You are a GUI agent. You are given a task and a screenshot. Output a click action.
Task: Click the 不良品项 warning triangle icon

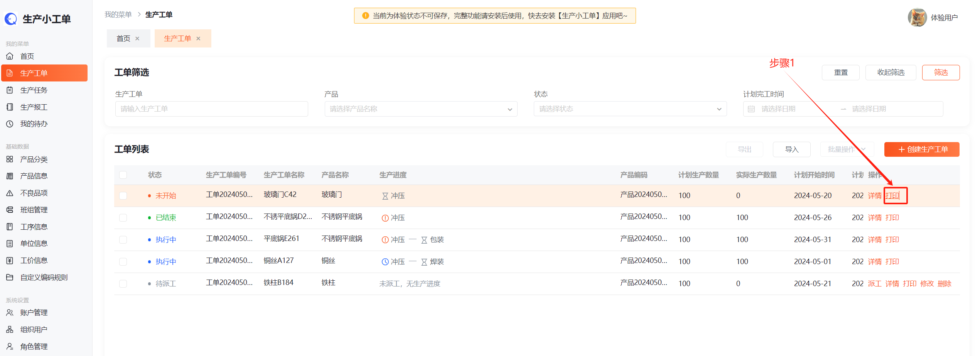pyautogui.click(x=10, y=193)
